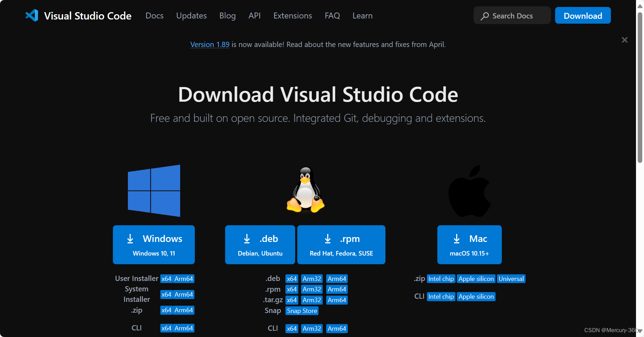This screenshot has width=644, height=337.
Task: Click the download arrow on the Windows button
Action: [130, 239]
